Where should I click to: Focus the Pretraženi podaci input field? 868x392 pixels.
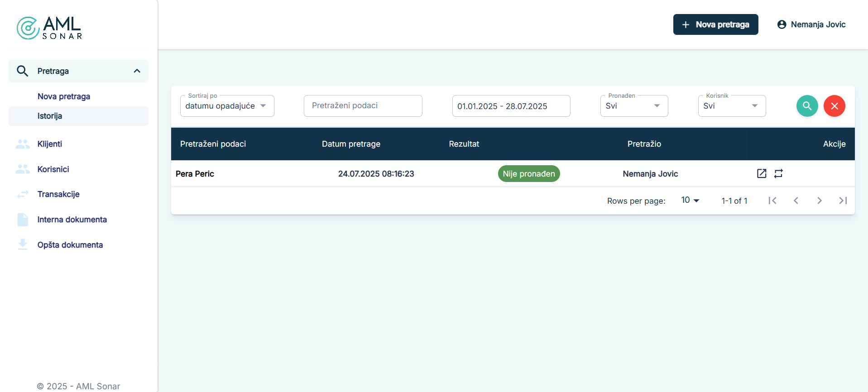pyautogui.click(x=363, y=106)
